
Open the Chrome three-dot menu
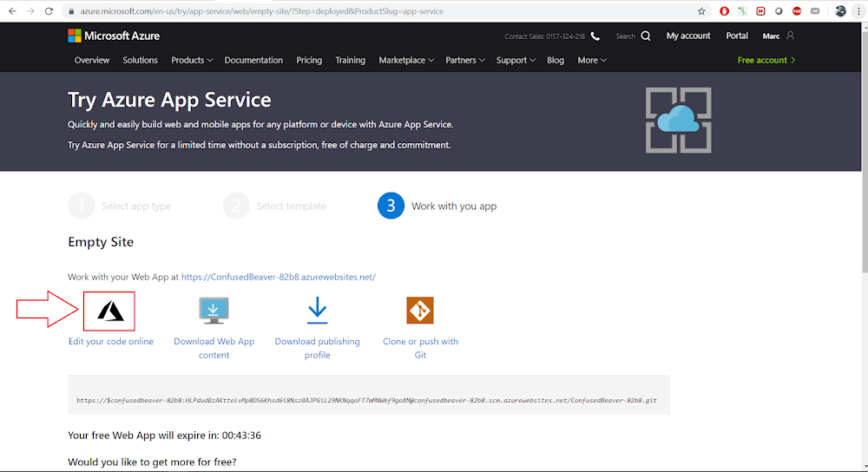(858, 11)
